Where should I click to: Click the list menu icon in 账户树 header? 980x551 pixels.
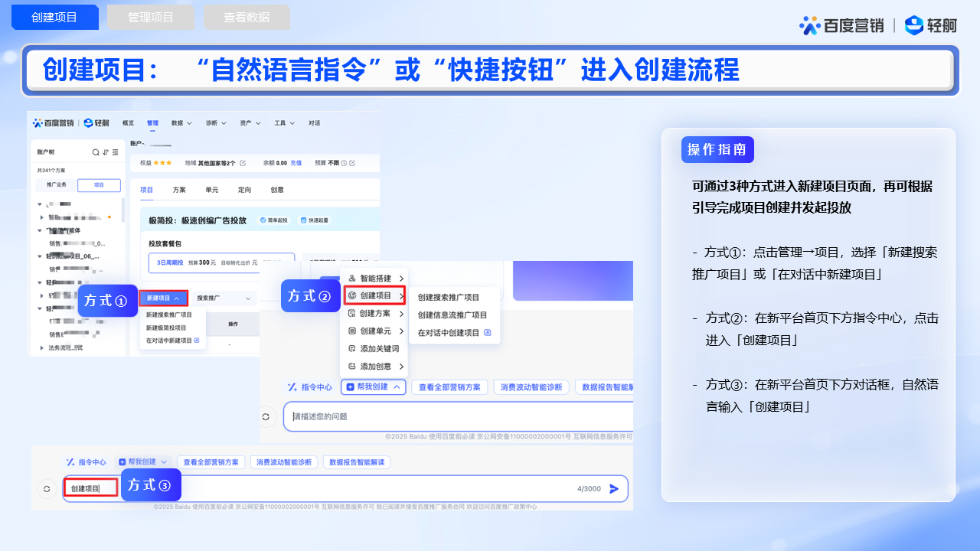[116, 152]
